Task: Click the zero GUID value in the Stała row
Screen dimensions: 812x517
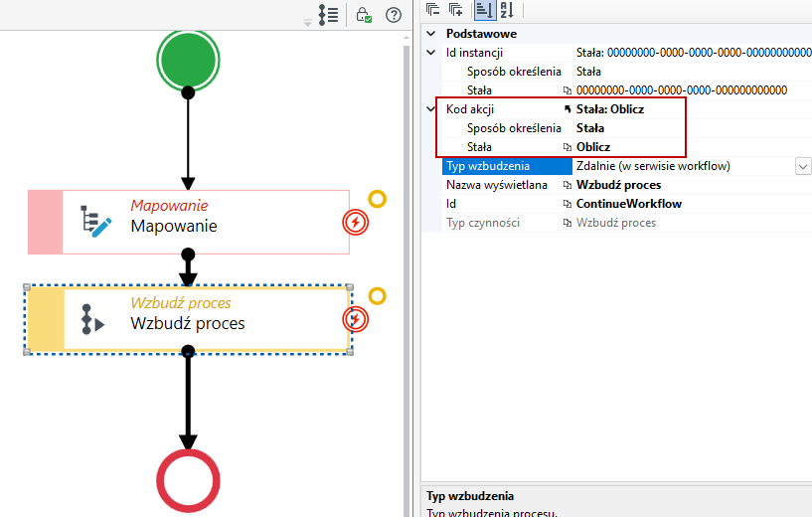Action: (682, 90)
